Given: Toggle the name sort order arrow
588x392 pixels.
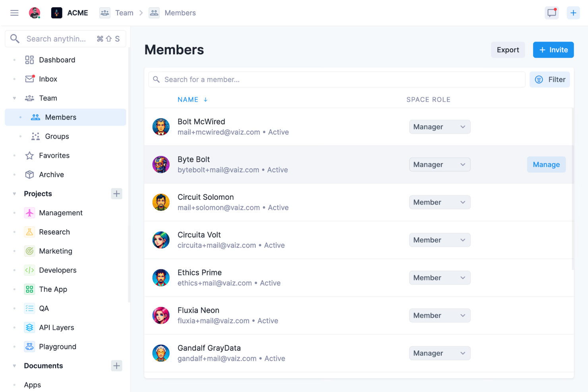Looking at the screenshot, I should pos(205,99).
